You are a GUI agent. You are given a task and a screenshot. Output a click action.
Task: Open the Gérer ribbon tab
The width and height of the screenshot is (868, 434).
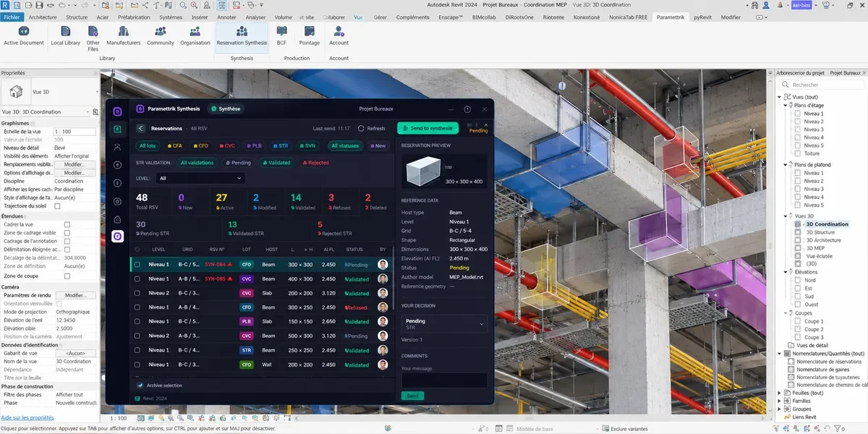[x=380, y=17]
